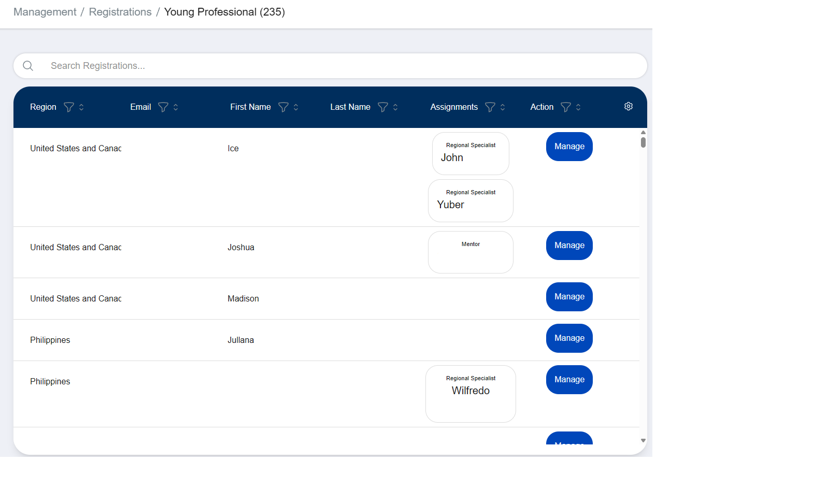Click the Last Name filter icon
The image size is (827, 504).
coord(383,107)
